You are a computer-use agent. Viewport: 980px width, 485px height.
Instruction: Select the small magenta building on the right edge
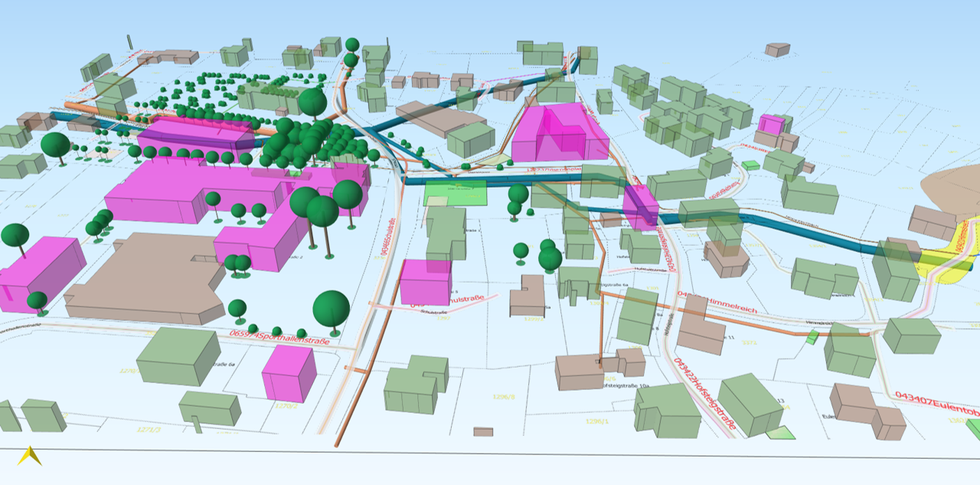[769, 121]
